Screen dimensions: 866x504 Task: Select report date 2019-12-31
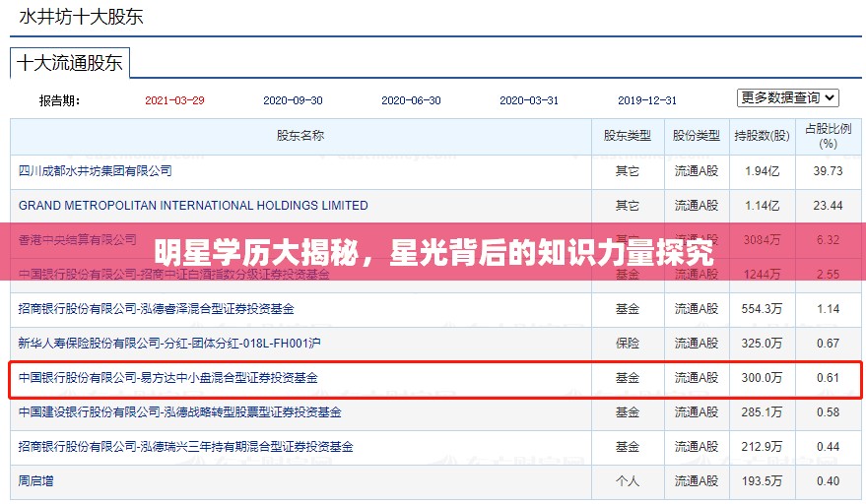[x=647, y=100]
